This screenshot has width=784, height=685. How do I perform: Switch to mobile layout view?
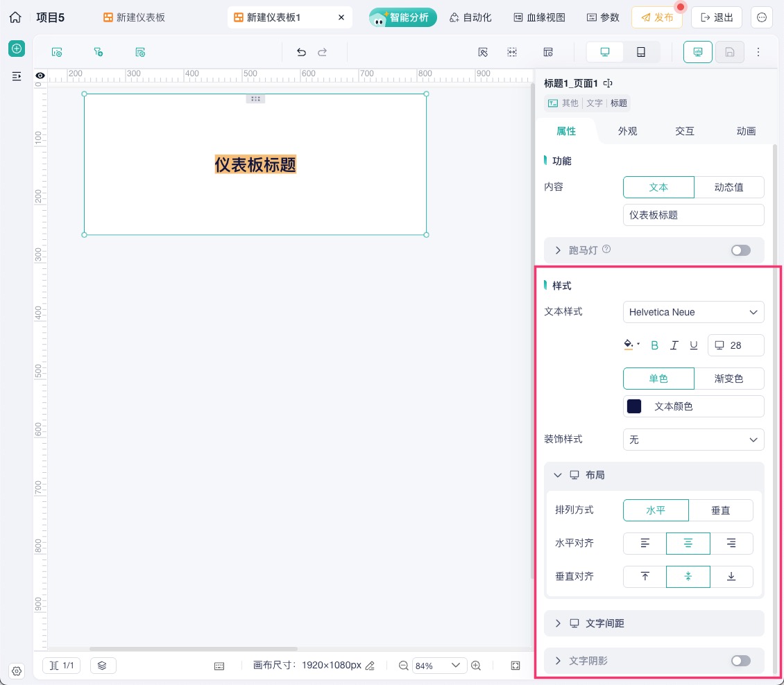pyautogui.click(x=641, y=52)
